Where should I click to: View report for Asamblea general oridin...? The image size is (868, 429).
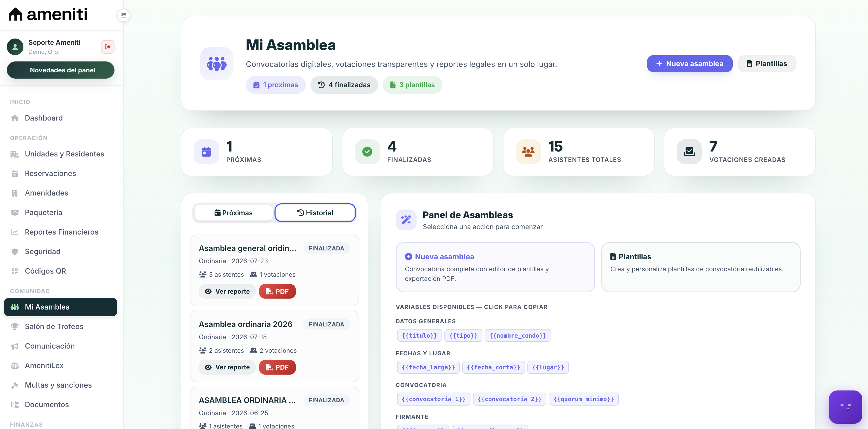coord(227,291)
